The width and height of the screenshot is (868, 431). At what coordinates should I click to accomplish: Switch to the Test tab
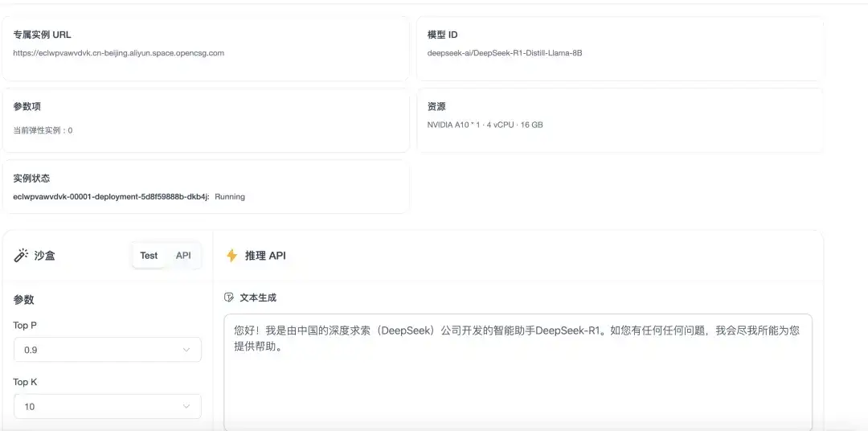click(x=149, y=256)
